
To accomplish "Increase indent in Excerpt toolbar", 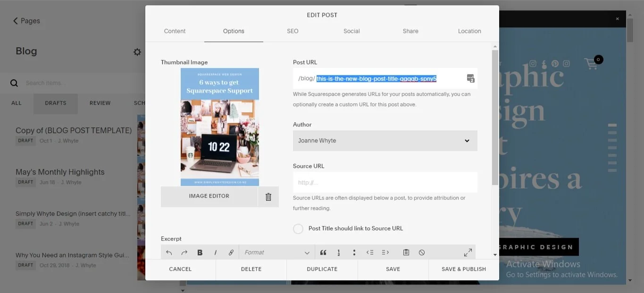I will click(385, 252).
